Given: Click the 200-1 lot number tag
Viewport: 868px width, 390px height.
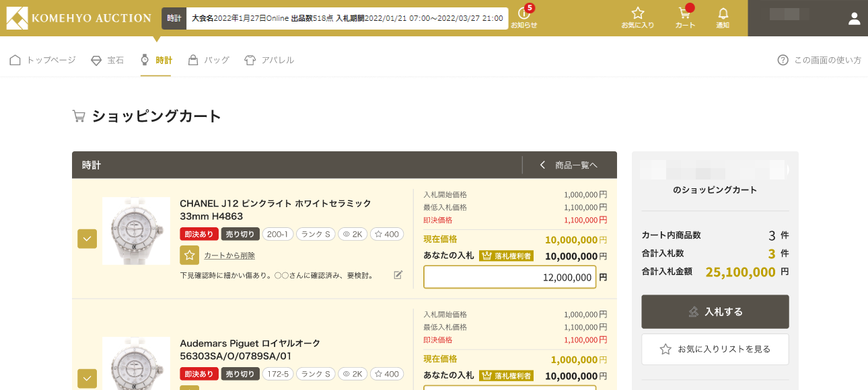Looking at the screenshot, I should pyautogui.click(x=278, y=235).
